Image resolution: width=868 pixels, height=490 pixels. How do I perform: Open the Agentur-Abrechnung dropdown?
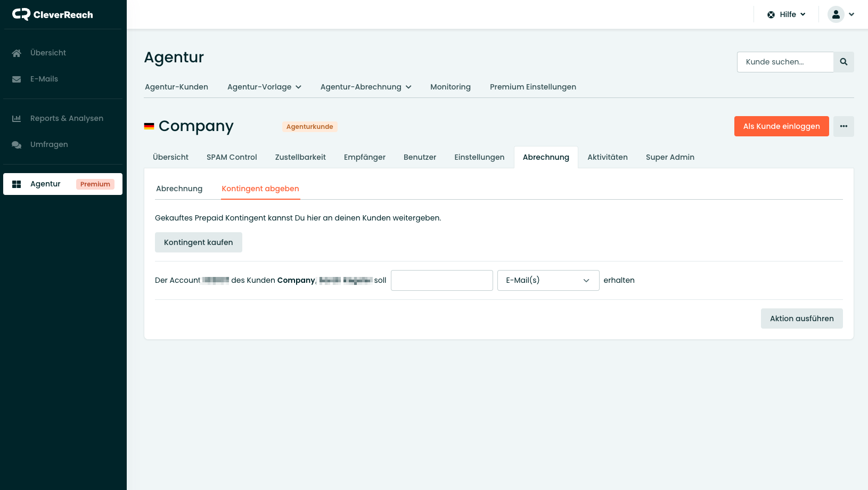[x=366, y=87]
